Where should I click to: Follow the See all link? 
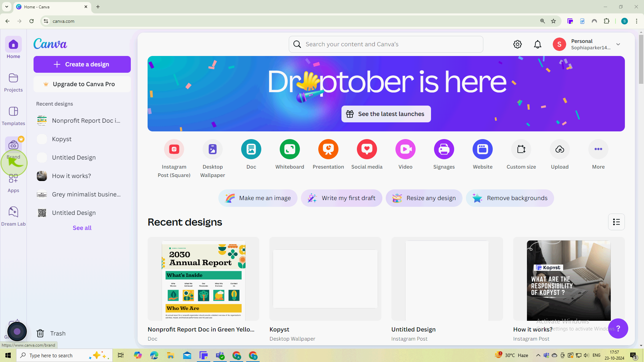[x=82, y=228]
